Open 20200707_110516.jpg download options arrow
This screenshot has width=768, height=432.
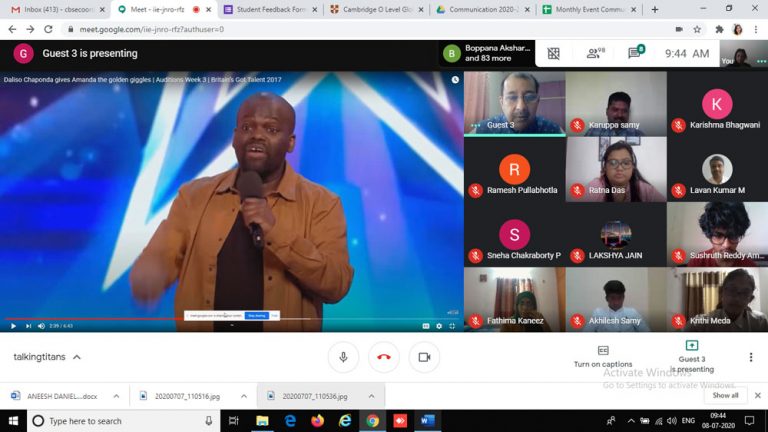point(244,396)
